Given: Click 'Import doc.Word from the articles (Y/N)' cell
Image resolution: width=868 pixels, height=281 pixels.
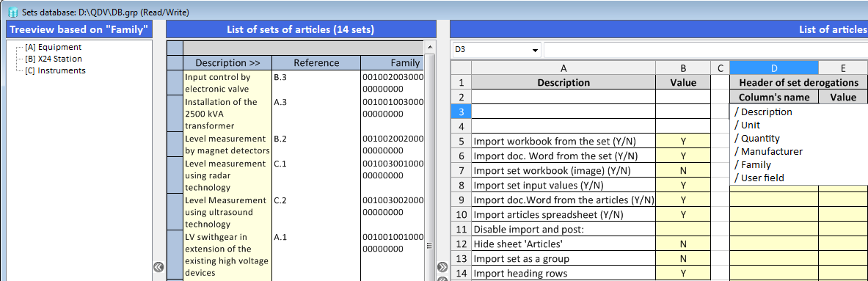Looking at the screenshot, I should pyautogui.click(x=564, y=200).
